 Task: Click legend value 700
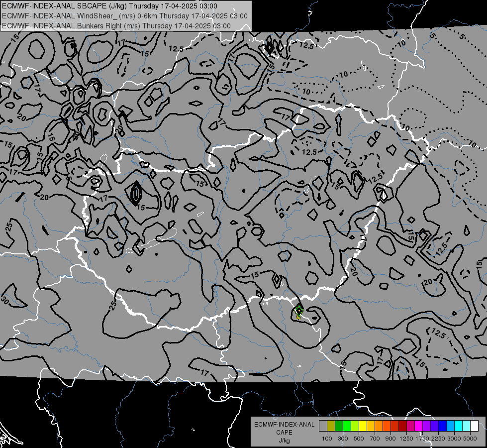375,439
